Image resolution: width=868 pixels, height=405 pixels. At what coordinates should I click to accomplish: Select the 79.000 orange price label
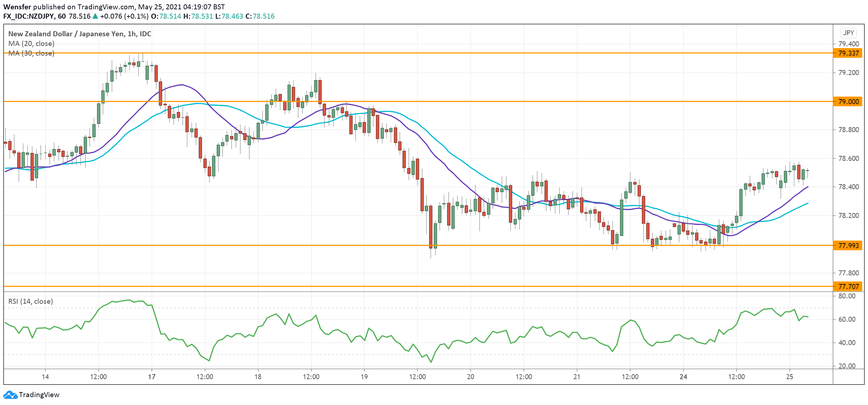848,102
